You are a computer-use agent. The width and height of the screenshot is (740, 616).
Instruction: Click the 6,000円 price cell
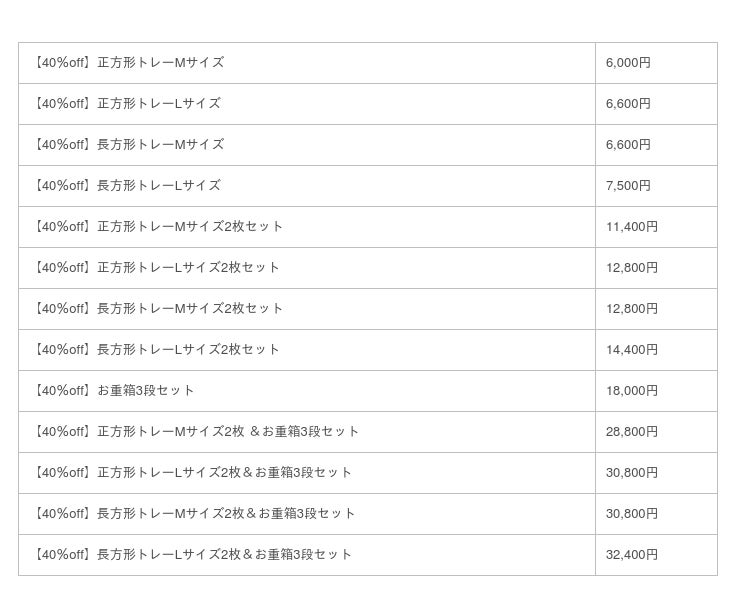[x=656, y=63]
